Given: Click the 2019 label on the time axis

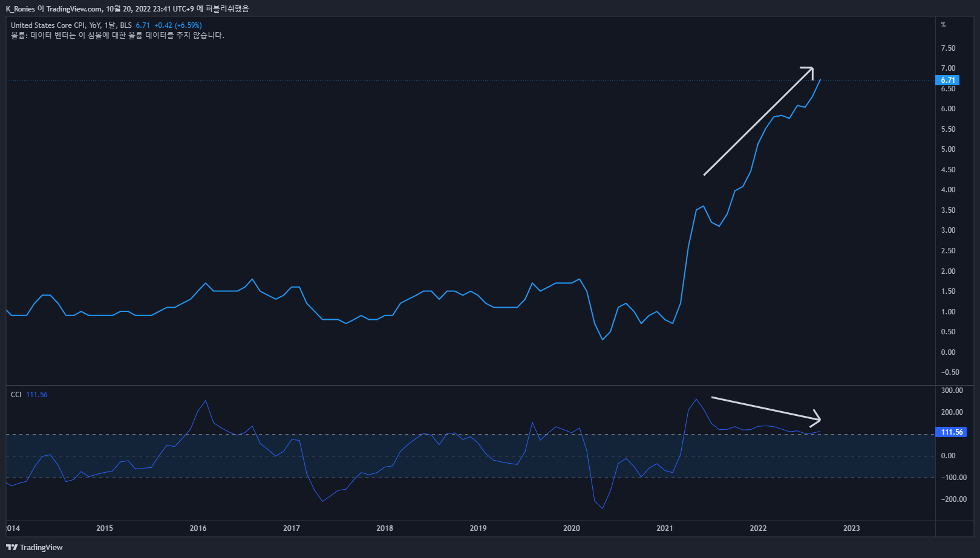Looking at the screenshot, I should [x=478, y=528].
